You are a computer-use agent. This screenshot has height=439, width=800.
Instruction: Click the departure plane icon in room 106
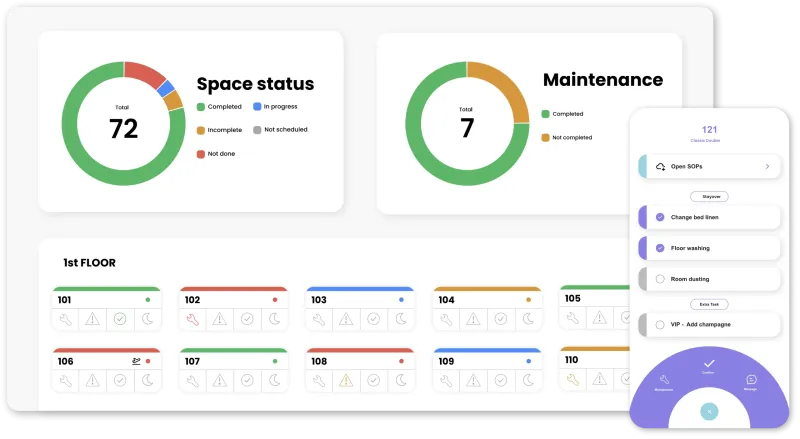(136, 361)
